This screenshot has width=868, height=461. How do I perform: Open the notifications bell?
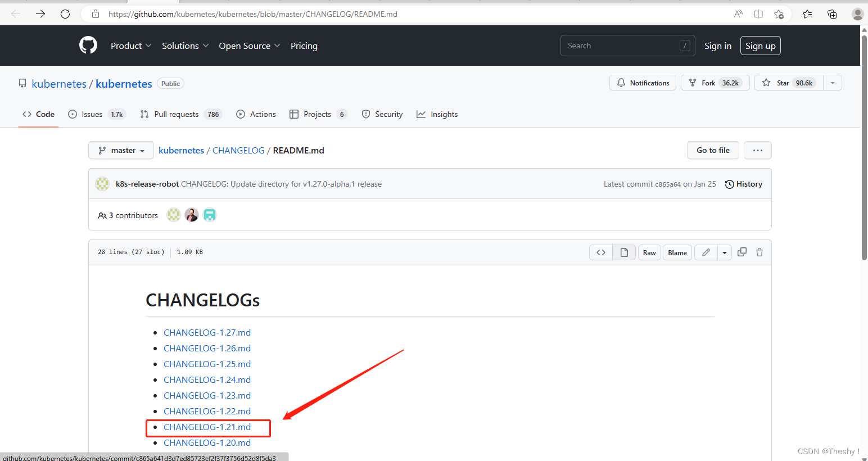pyautogui.click(x=643, y=83)
